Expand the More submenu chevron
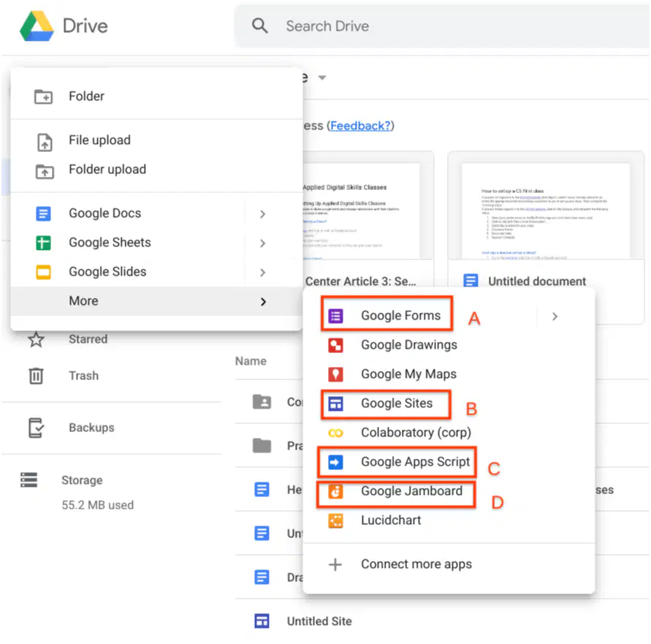The width and height of the screenshot is (651, 644). pyautogui.click(x=263, y=302)
